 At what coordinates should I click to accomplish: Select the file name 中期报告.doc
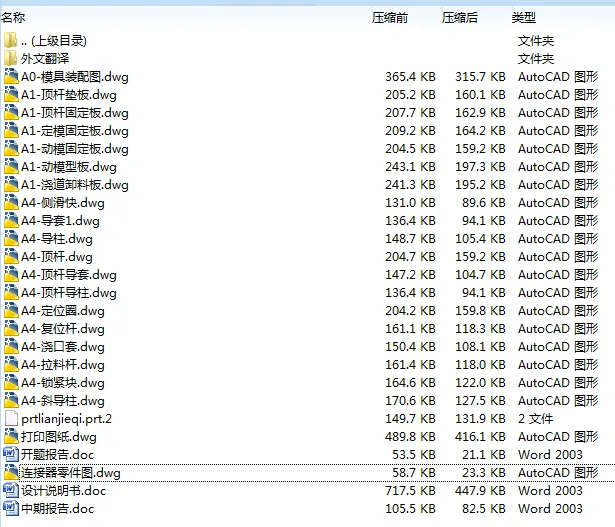tap(58, 509)
